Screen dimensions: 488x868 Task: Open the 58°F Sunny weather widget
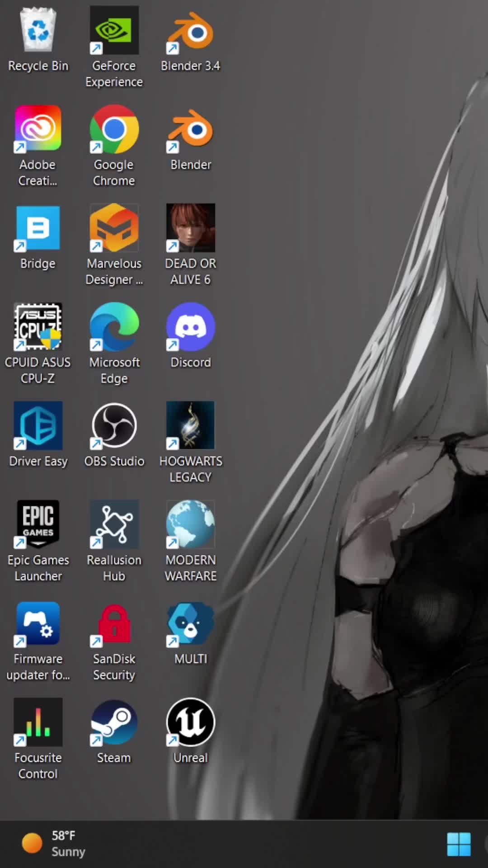pyautogui.click(x=54, y=844)
